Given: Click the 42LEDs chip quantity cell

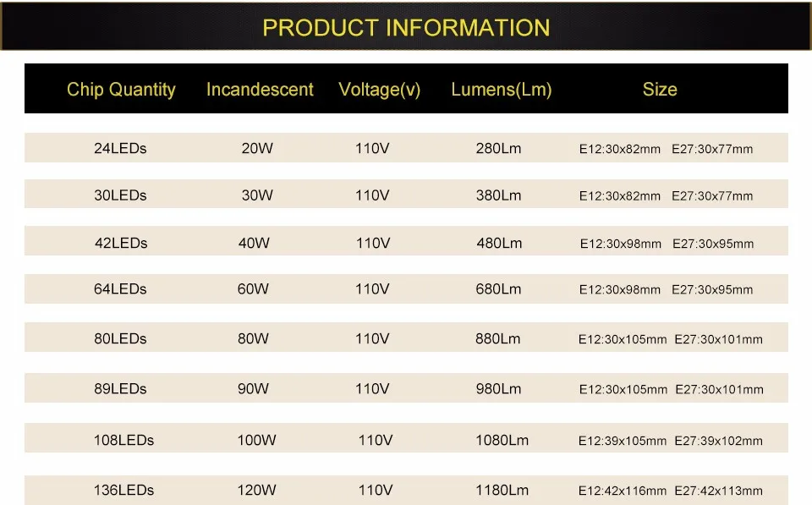Looking at the screenshot, I should 121,243.
